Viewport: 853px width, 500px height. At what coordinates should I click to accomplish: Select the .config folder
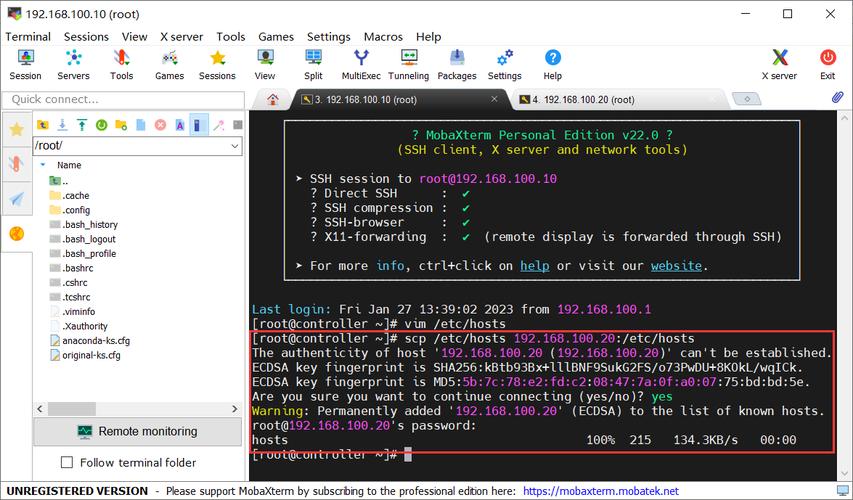pos(76,210)
